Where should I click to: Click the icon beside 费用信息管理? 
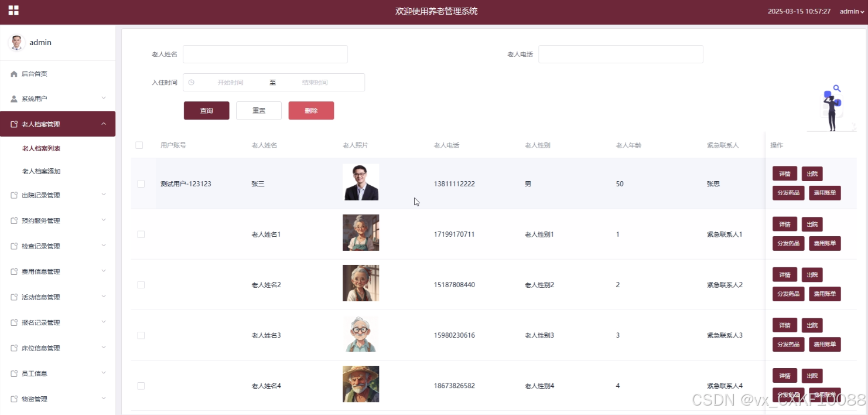pyautogui.click(x=14, y=272)
